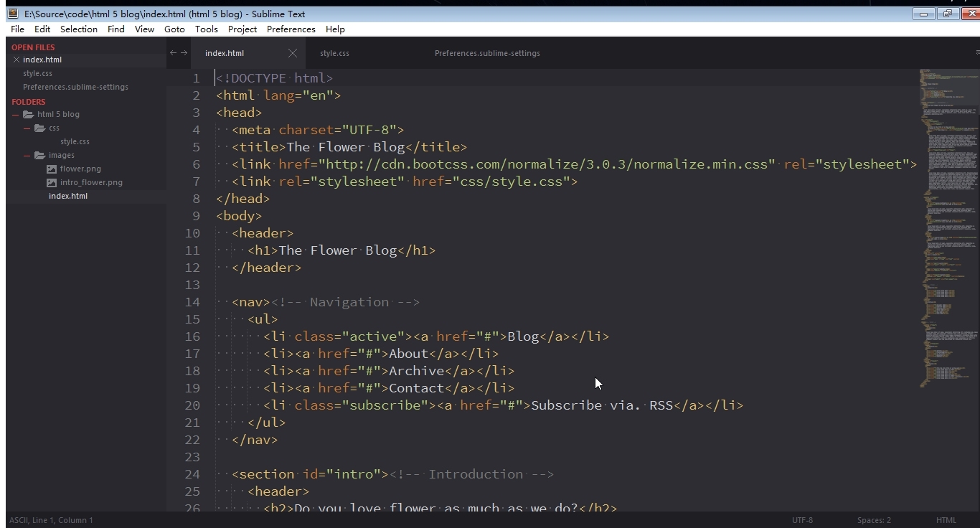980x528 pixels.
Task: Switch to the style.css tab
Action: [x=334, y=53]
